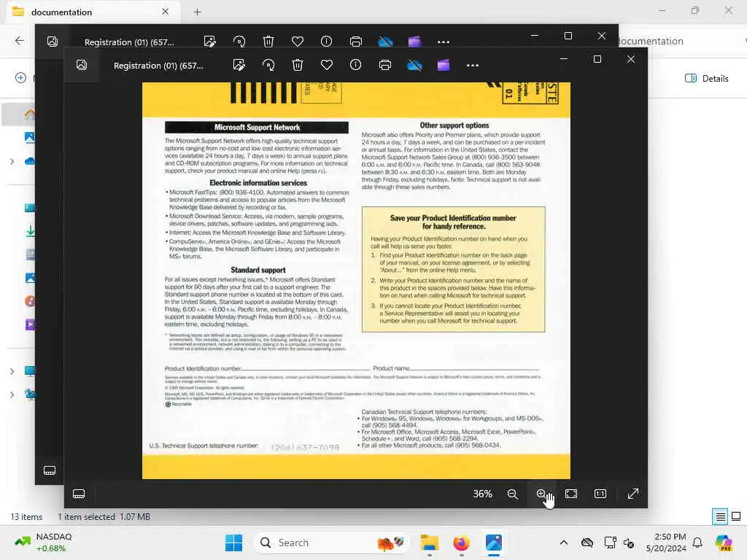Screen dimensions: 747x560
Task: Open Clipchamp icon in front Photos window
Action: (443, 65)
